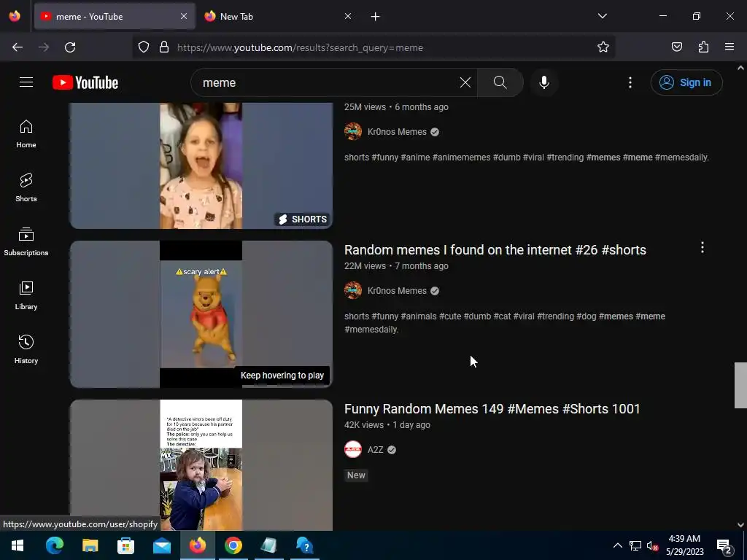Click the magnifying glass search button
The image size is (747, 560).
tap(500, 82)
